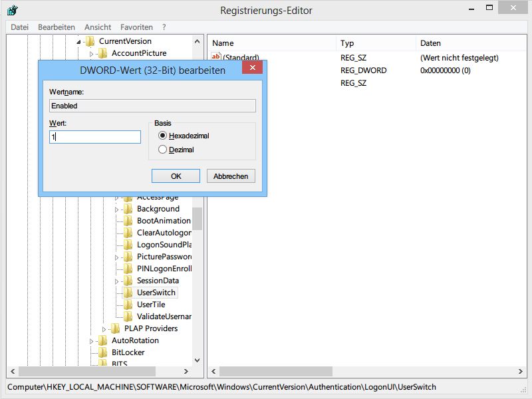
Task: Click the Background folder icon
Action: click(x=128, y=209)
